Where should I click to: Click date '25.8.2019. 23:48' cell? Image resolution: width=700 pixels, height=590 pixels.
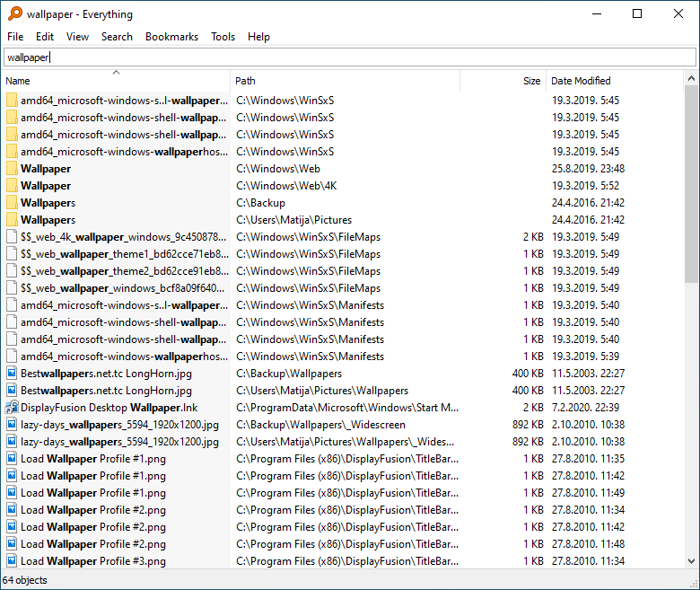click(588, 169)
